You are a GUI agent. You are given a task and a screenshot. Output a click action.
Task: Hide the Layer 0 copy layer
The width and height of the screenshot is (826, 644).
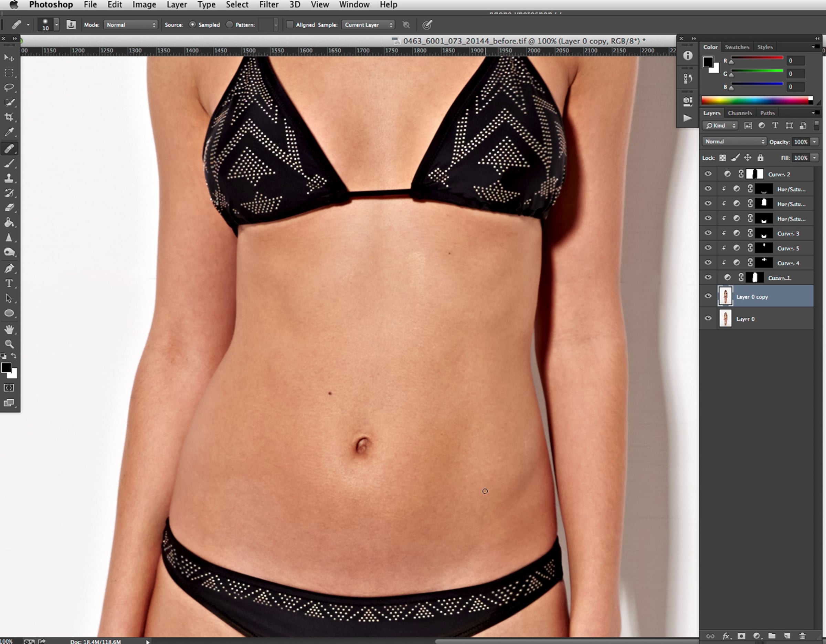tap(708, 296)
